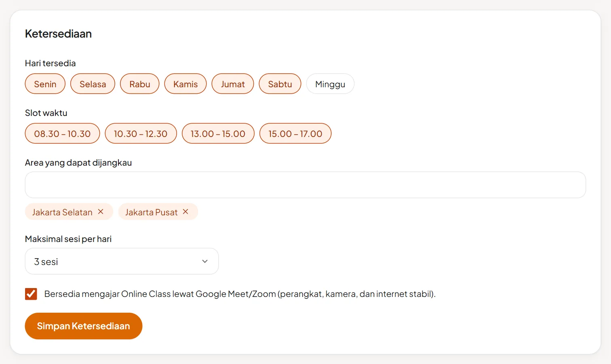Toggle the 08.30 – 10.30 time slot

(62, 134)
